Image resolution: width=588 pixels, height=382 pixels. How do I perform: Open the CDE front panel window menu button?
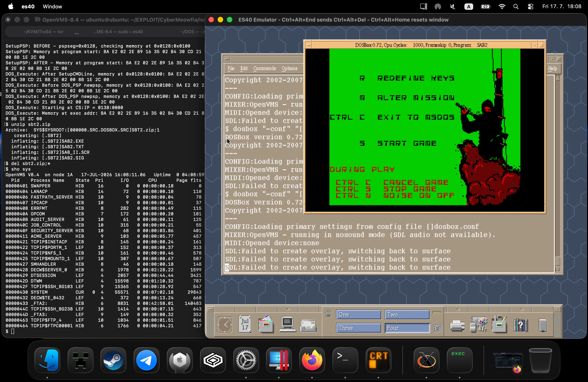[210, 309]
